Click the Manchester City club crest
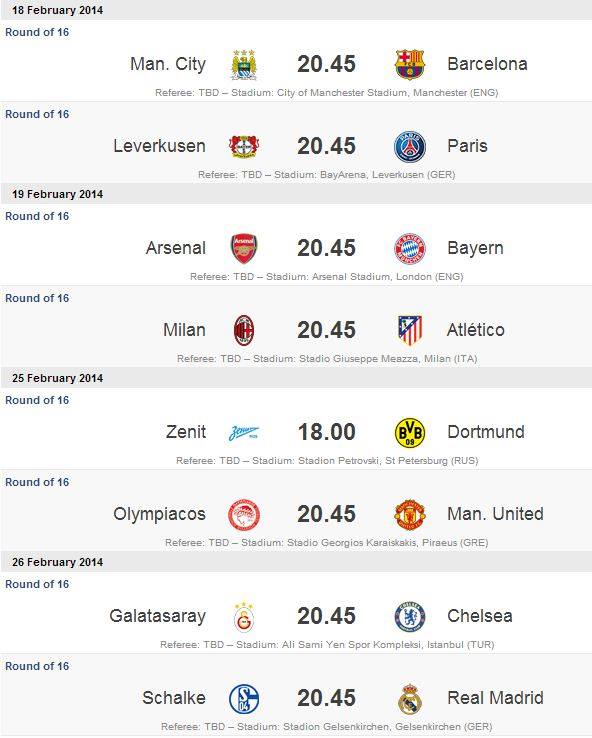 tap(244, 64)
